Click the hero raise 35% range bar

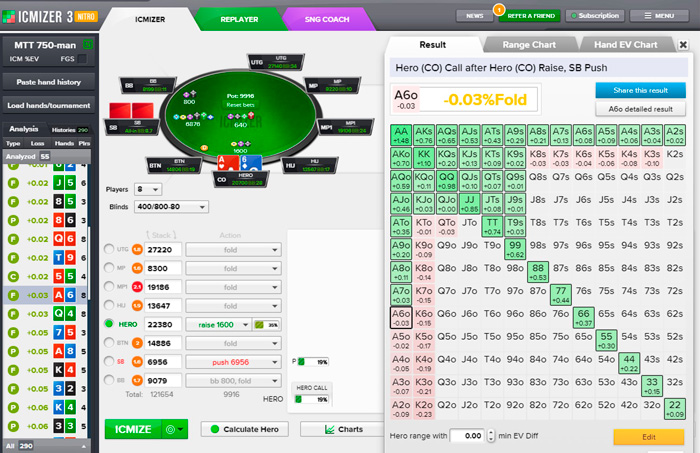coord(267,325)
